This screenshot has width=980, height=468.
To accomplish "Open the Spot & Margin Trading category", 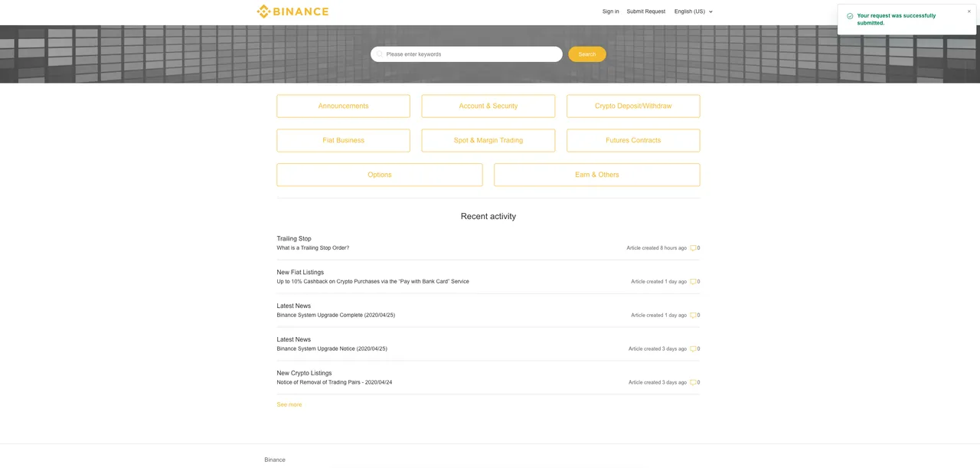I will [488, 141].
